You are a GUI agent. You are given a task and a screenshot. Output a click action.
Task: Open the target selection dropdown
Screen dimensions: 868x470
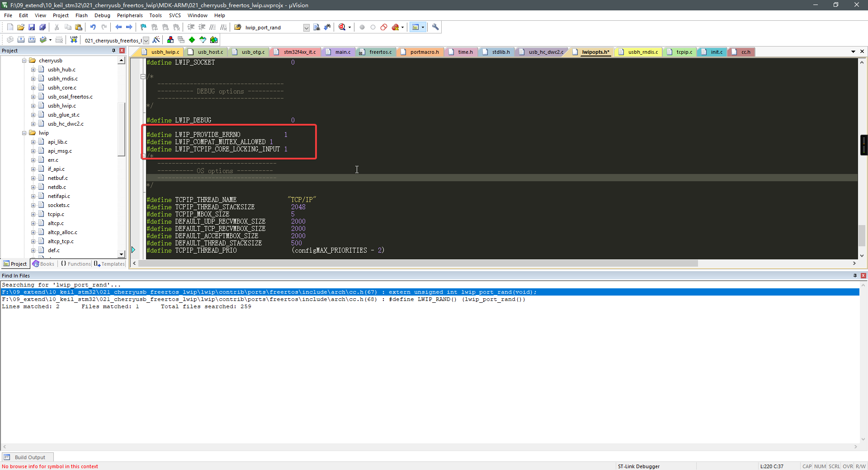click(x=146, y=40)
